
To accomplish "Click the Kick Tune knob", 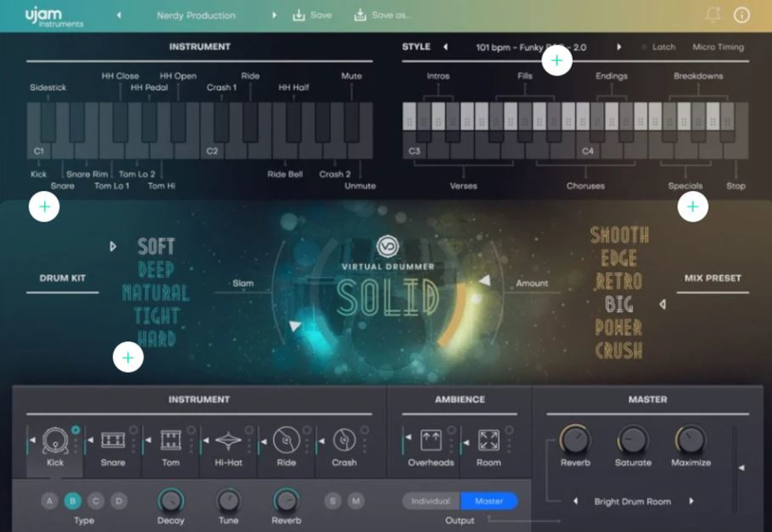I will [x=229, y=500].
